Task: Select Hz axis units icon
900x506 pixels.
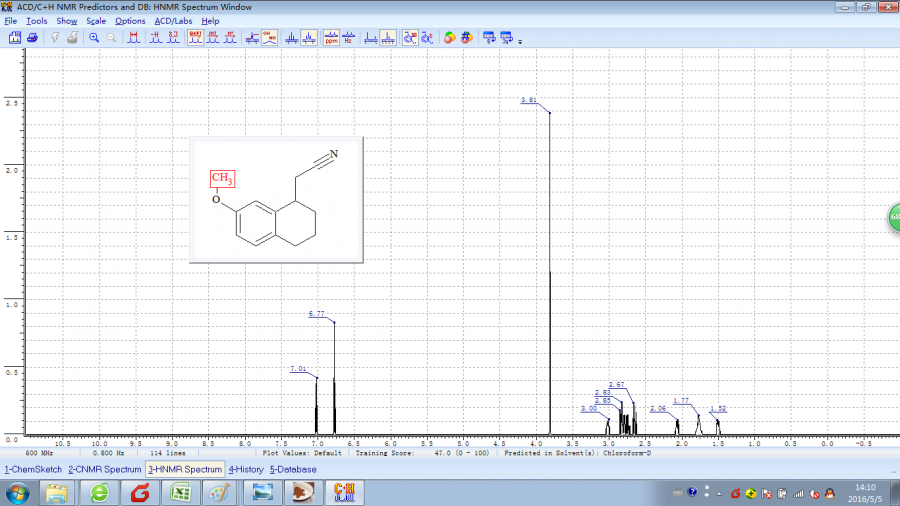Action: (x=348, y=38)
